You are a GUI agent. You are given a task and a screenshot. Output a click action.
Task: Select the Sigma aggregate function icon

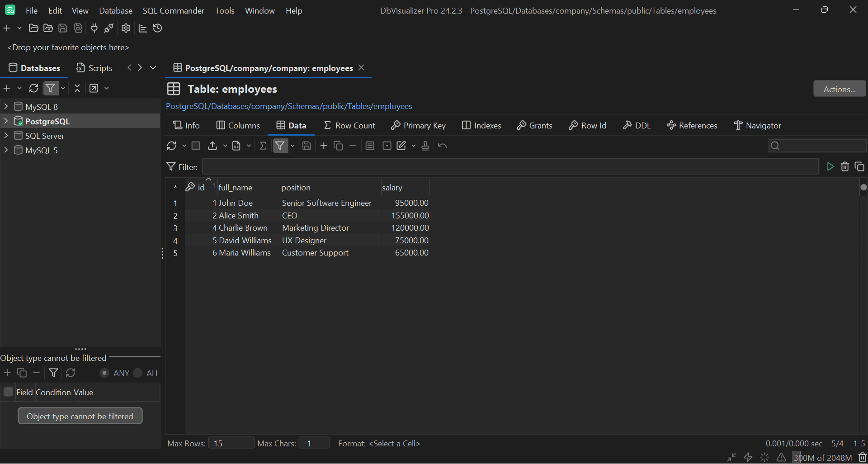264,146
